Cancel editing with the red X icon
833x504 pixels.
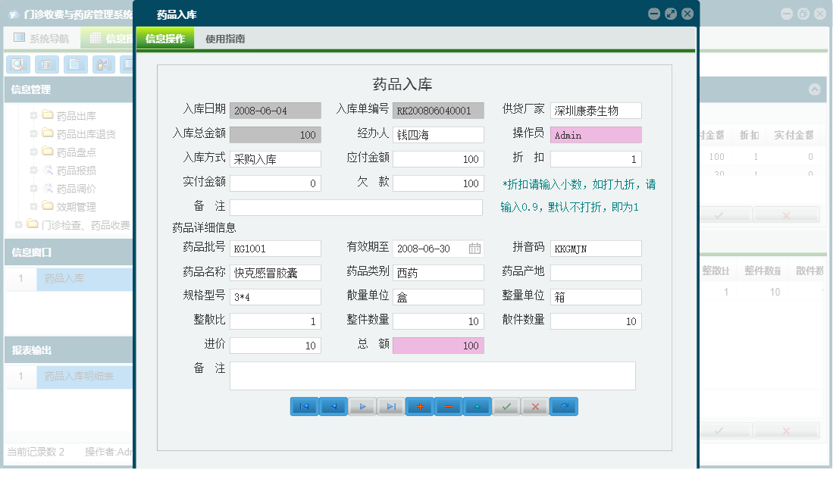534,406
